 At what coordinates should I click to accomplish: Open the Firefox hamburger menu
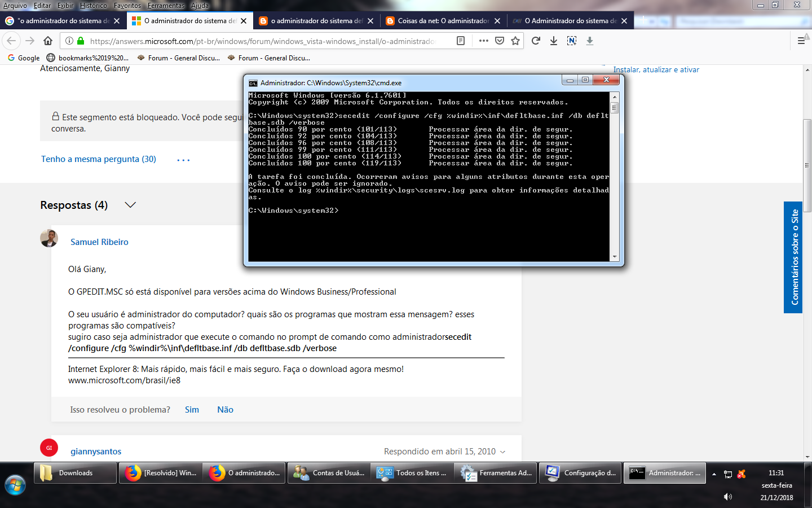pyautogui.click(x=801, y=41)
